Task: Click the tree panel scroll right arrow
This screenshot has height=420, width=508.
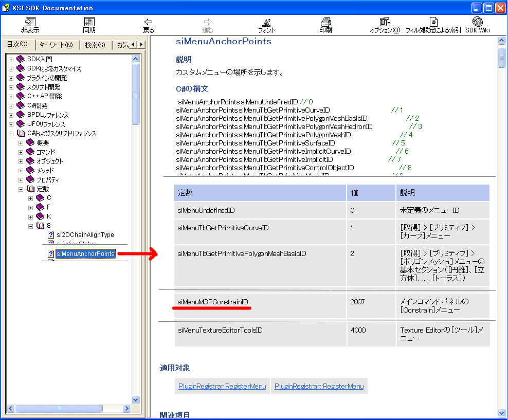Action: [126, 408]
